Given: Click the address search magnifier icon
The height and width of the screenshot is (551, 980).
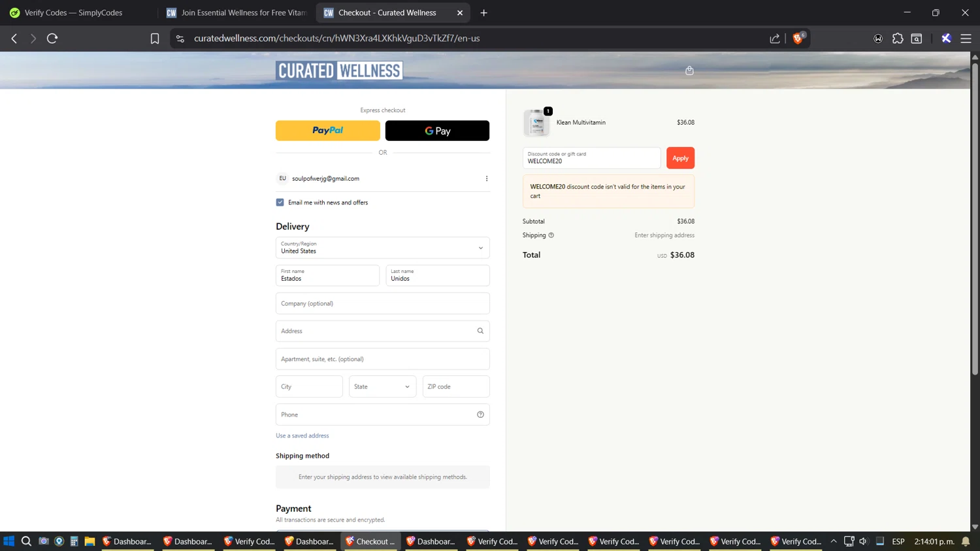Looking at the screenshot, I should (480, 331).
